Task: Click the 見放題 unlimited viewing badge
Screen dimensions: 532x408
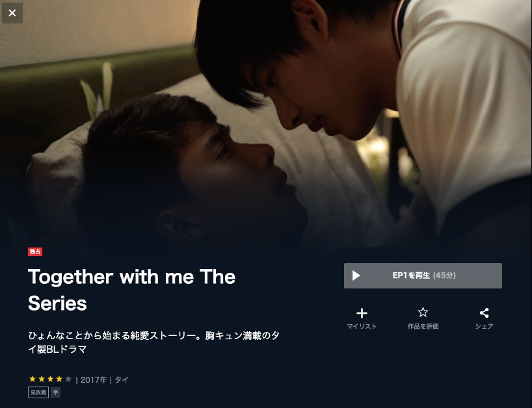Action: click(38, 392)
